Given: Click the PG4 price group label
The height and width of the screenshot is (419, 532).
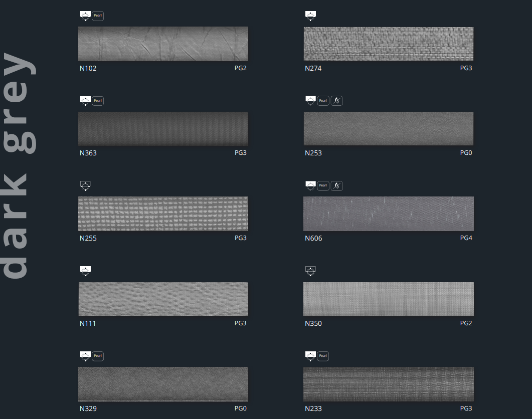Looking at the screenshot, I should coord(466,238).
